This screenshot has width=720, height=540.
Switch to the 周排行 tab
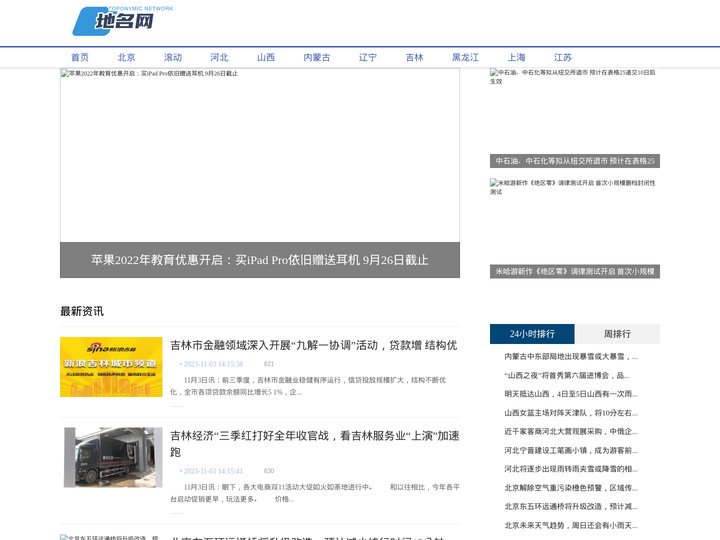coord(617,334)
